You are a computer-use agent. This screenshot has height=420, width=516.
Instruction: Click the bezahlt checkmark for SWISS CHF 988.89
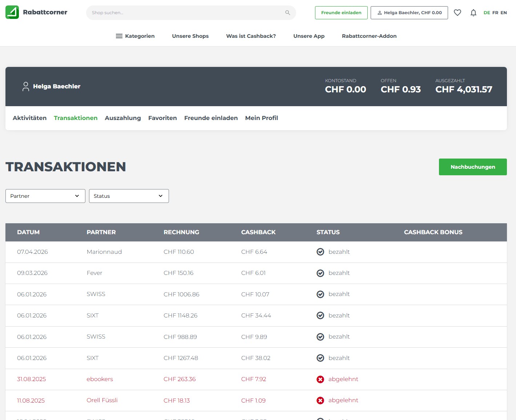click(321, 337)
